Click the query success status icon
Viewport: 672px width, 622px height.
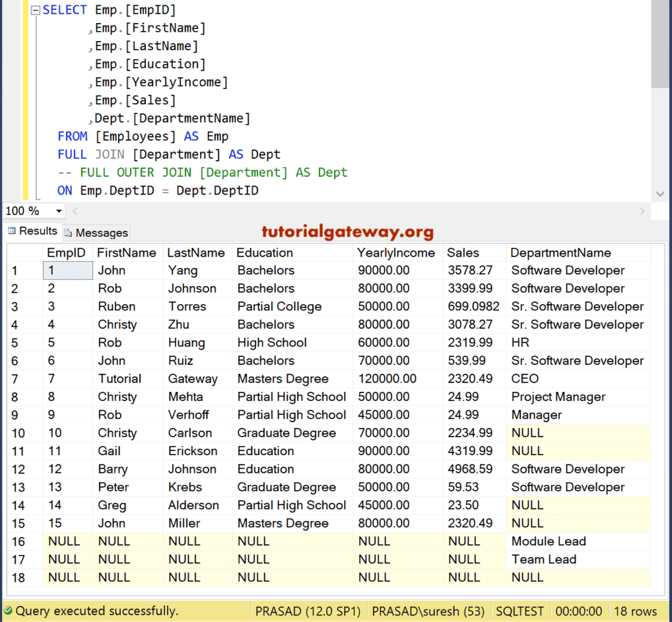[8, 611]
